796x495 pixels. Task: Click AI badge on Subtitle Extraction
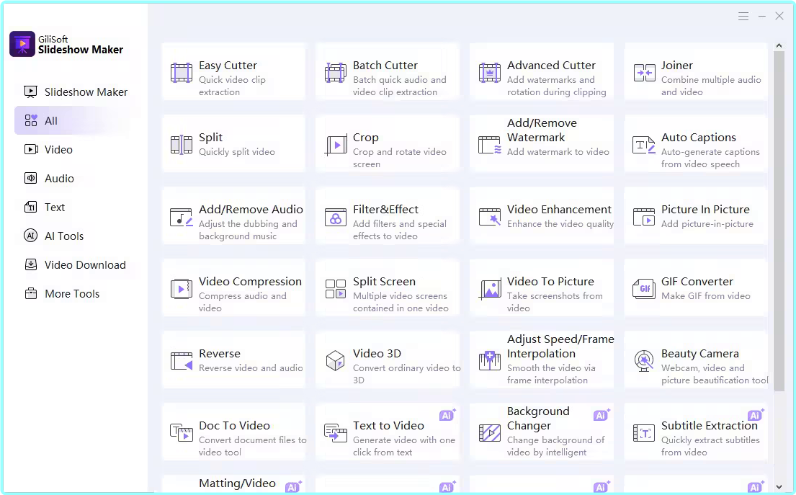click(x=755, y=415)
